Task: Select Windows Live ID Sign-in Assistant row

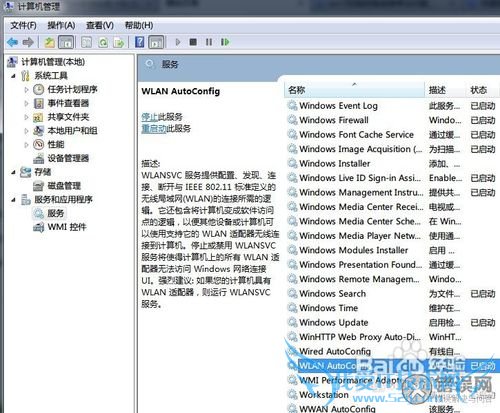Action: coord(392,178)
